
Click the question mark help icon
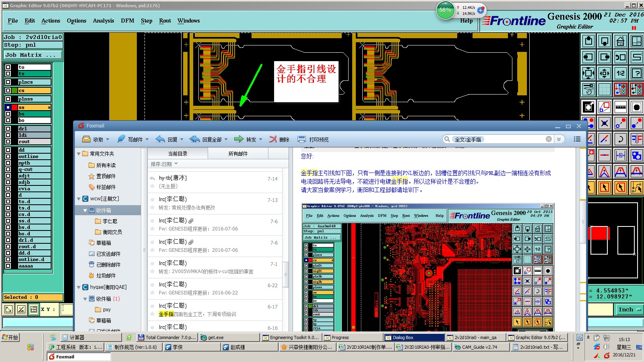point(636,73)
